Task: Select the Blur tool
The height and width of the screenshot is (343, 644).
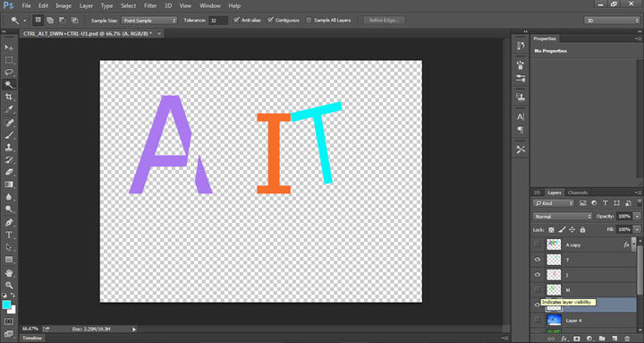Action: pos(9,197)
